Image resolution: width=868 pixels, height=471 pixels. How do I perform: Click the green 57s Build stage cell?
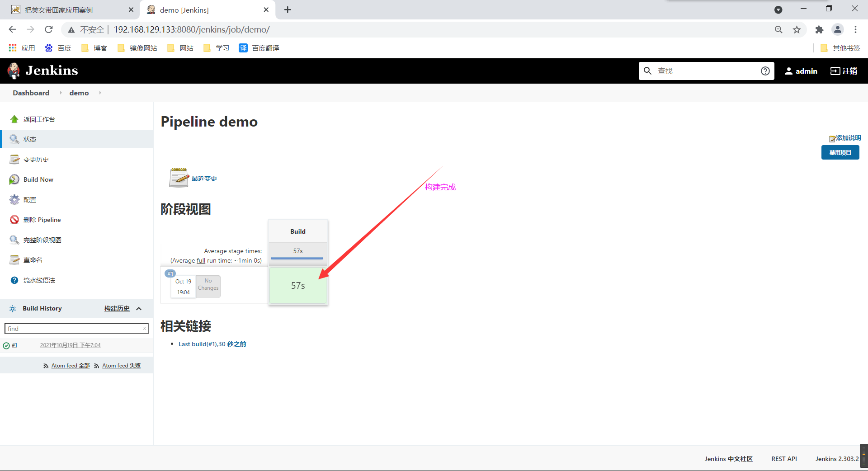(298, 286)
